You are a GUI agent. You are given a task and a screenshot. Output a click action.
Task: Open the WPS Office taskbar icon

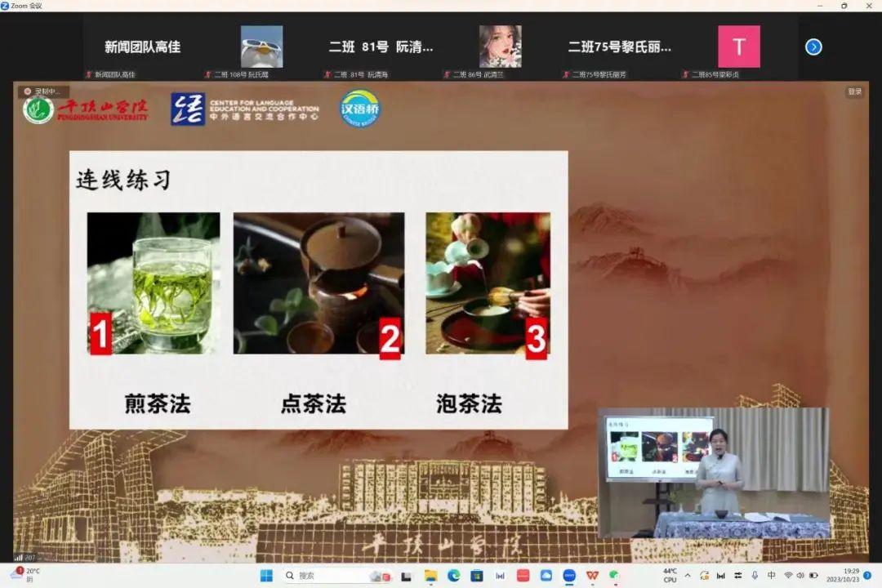point(592,576)
